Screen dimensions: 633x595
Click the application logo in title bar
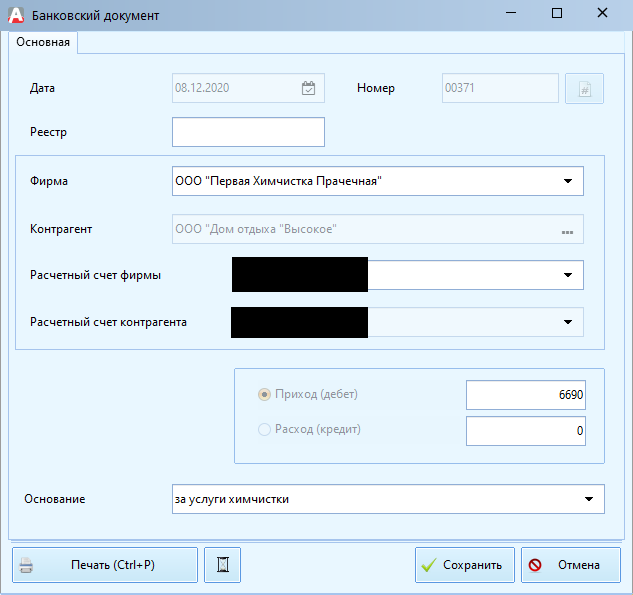[15, 15]
